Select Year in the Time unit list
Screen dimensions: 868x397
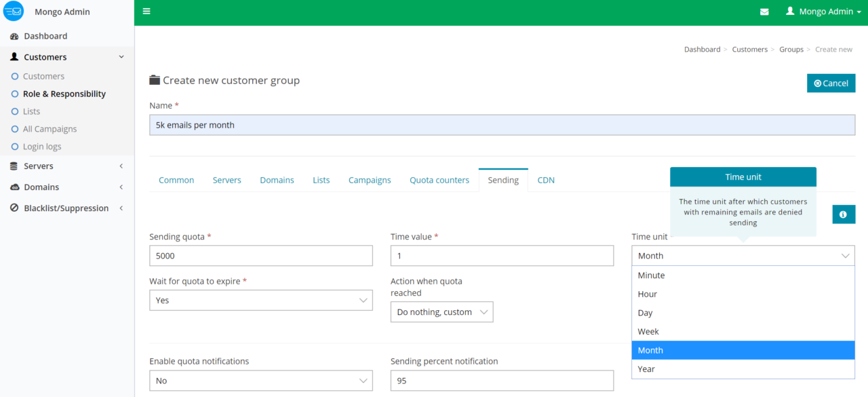click(x=646, y=368)
